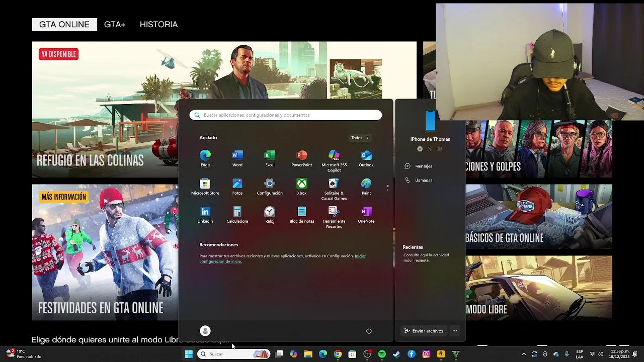Screen dimensions: 644x362
Task: Click the Start menu search field
Action: click(286, 115)
